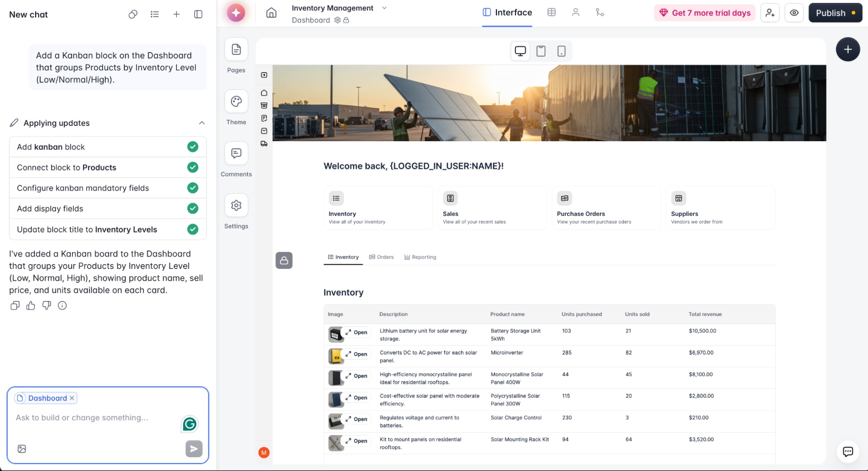Click the AI sparkle assistant button

(236, 13)
